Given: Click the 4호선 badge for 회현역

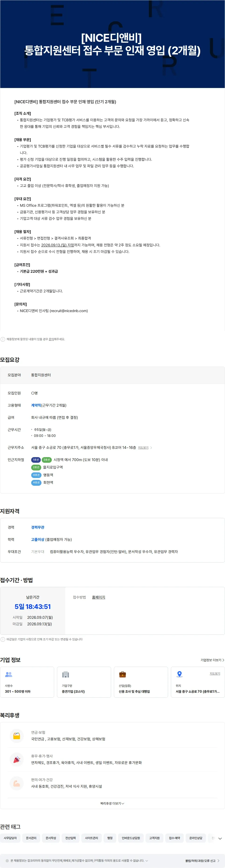Looking at the screenshot, I should 36,482.
